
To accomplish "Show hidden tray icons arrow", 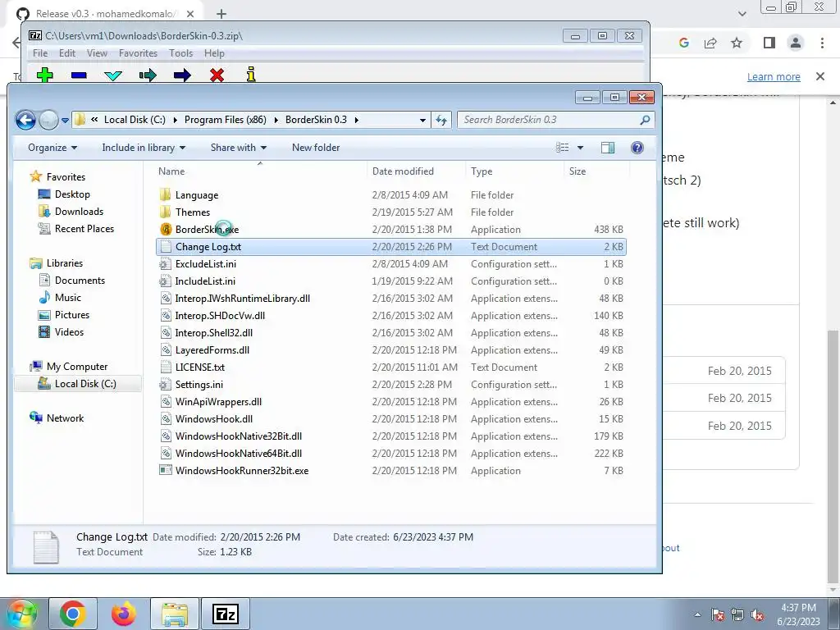I will point(697,615).
